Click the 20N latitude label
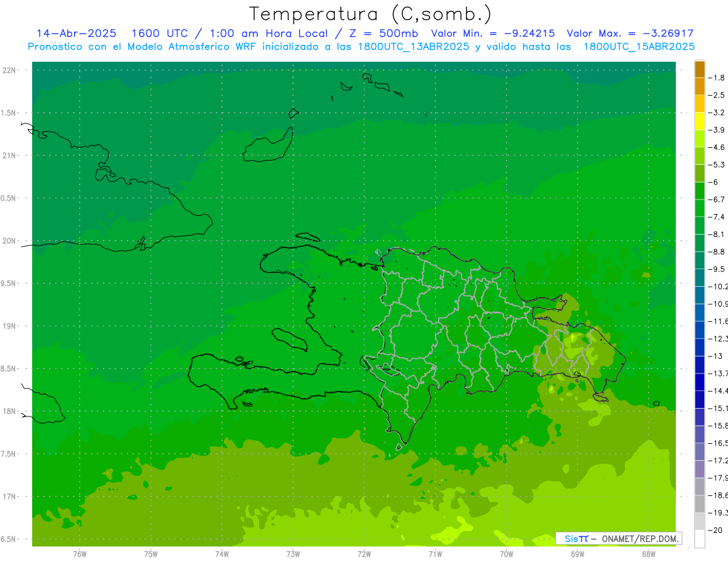The height and width of the screenshot is (562, 728). 10,241
